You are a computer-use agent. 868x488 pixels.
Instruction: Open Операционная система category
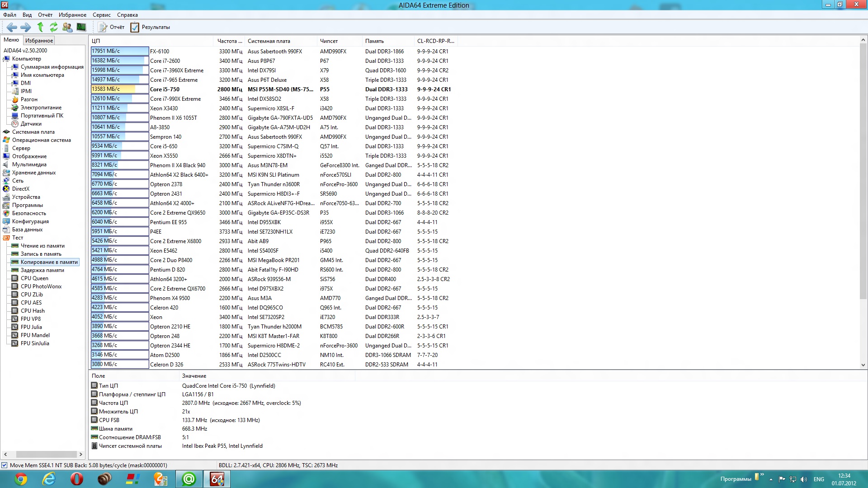coord(42,140)
